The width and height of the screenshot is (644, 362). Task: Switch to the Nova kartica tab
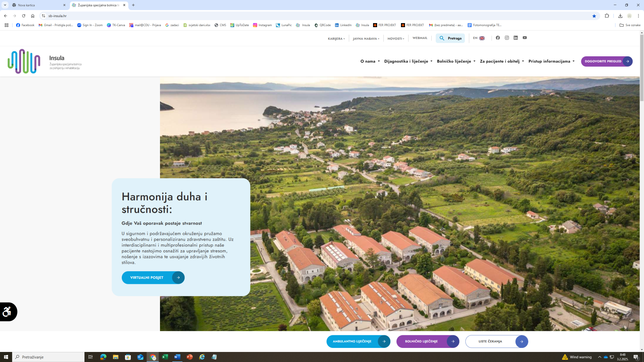click(39, 5)
